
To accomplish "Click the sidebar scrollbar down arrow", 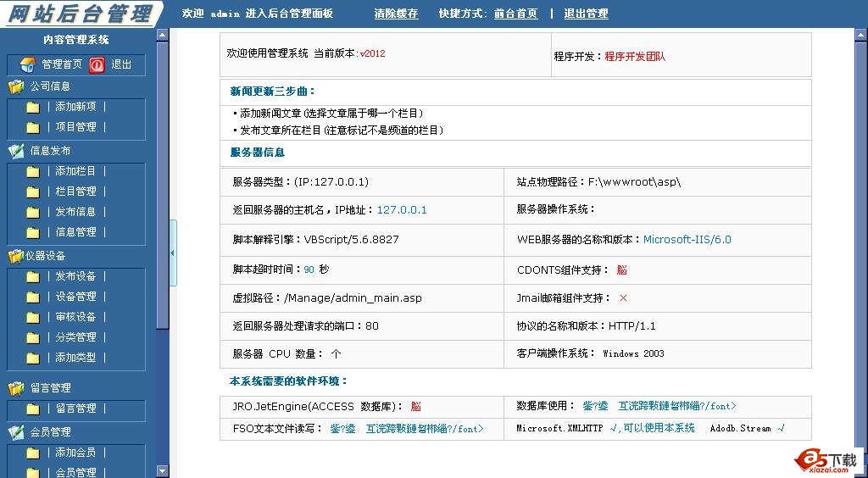I will 163,471.
